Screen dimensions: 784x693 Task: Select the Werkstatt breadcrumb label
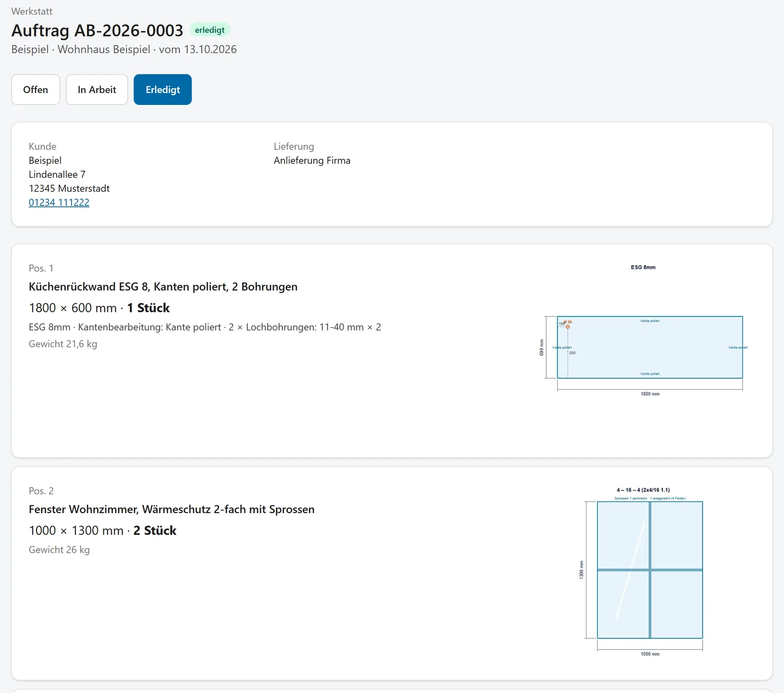click(32, 11)
